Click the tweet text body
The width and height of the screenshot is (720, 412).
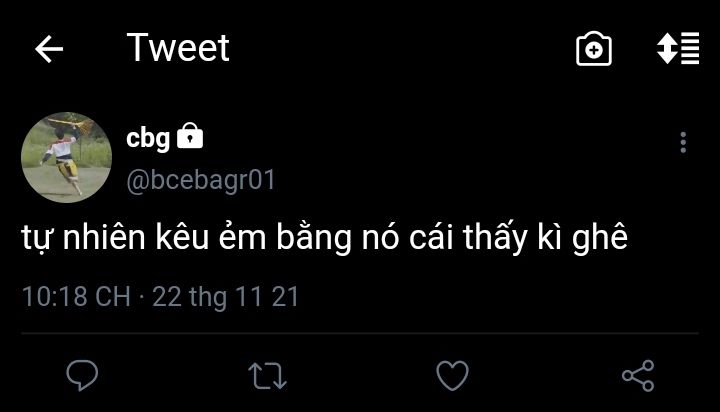325,240
